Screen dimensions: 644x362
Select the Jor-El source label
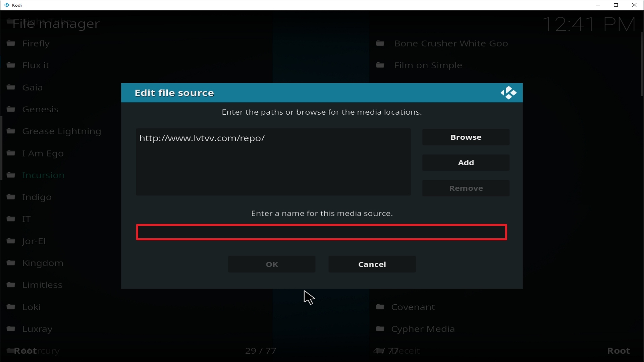pyautogui.click(x=34, y=241)
